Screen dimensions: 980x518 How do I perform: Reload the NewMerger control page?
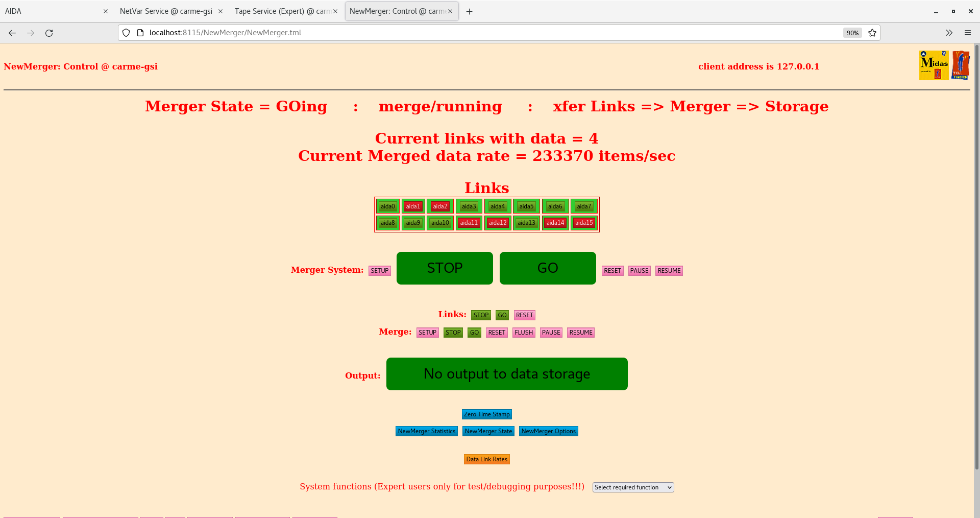(49, 33)
